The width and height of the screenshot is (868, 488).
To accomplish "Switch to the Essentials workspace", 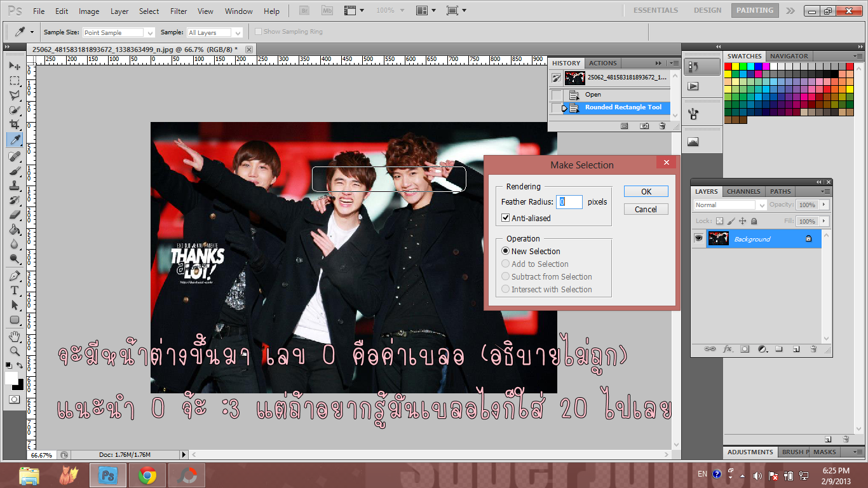I will 656,10.
